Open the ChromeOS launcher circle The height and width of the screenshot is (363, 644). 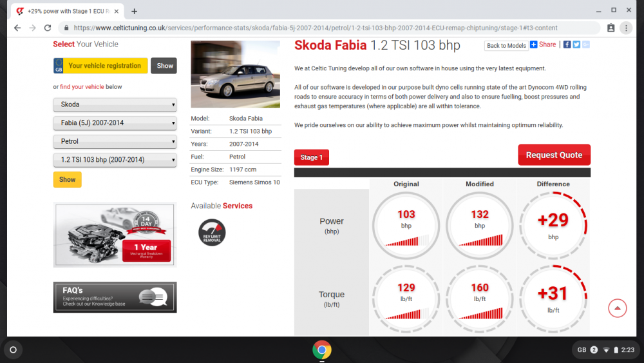coord(13,350)
